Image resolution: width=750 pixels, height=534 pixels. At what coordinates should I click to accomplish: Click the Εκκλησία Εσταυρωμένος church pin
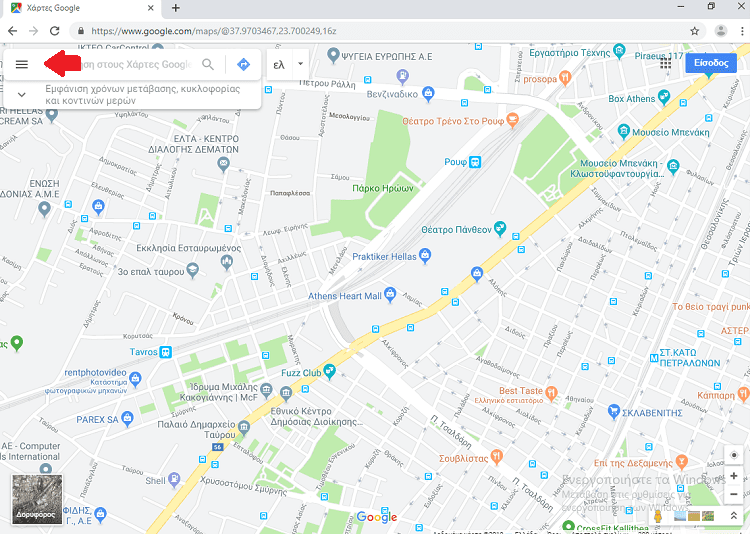pyautogui.click(x=227, y=262)
